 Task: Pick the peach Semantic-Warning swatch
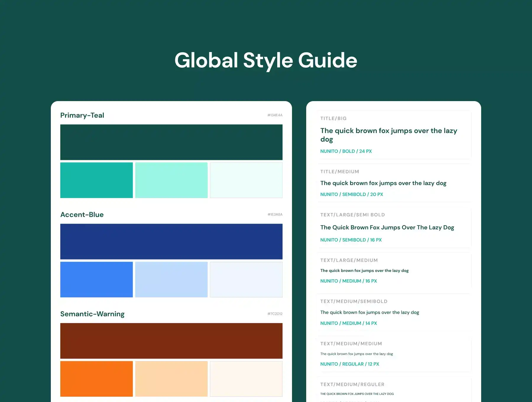pyautogui.click(x=171, y=379)
